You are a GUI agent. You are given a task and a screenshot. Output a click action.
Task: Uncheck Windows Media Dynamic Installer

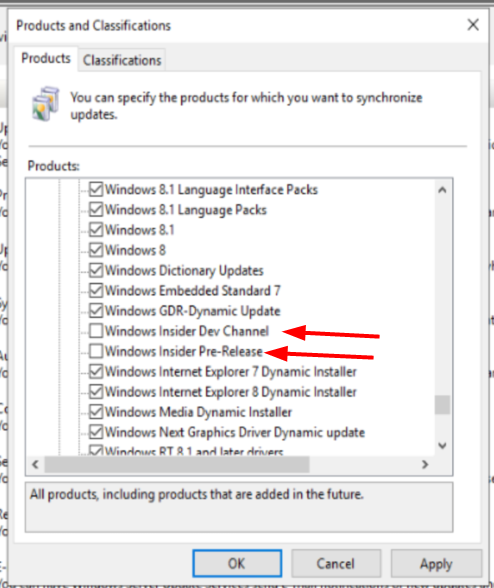(96, 412)
